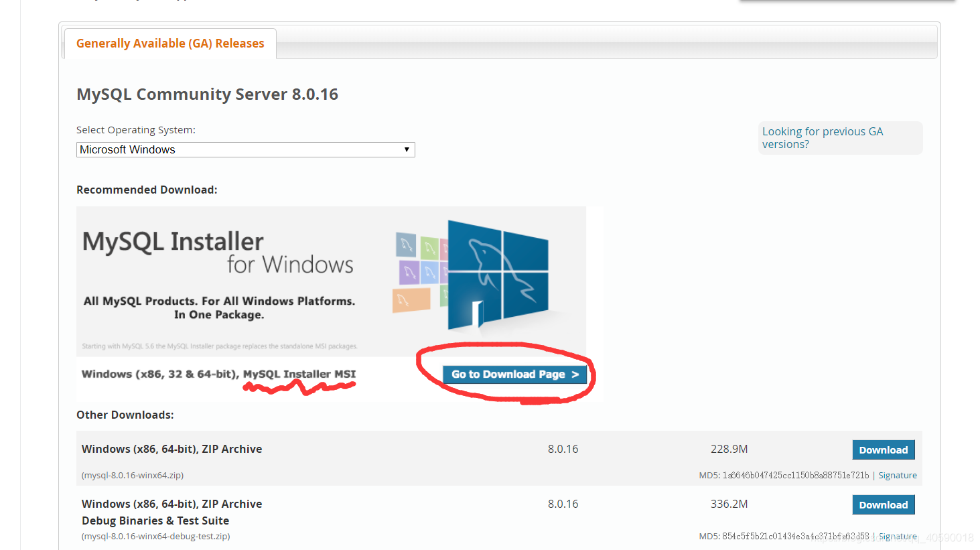Click the 228.9M size value

729,449
